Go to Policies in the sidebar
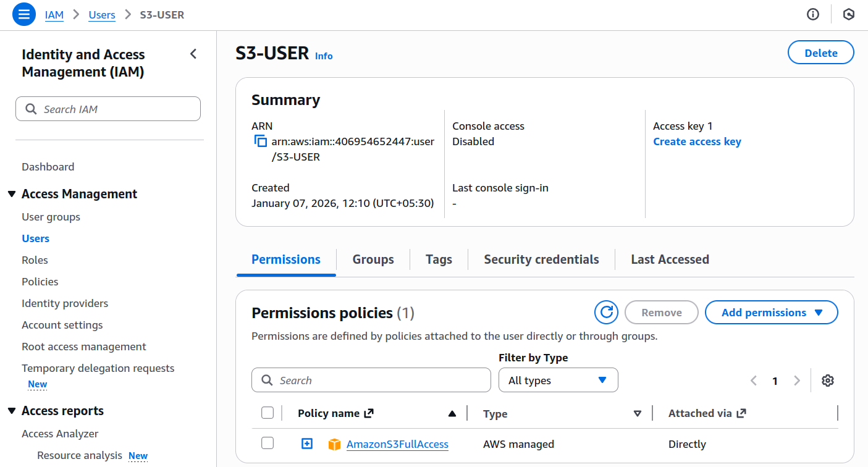 (x=40, y=282)
